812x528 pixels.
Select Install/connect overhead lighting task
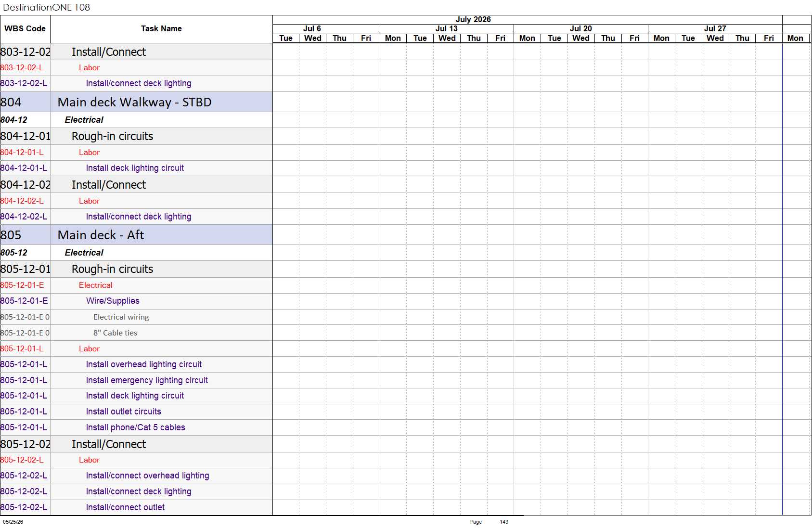[147, 476]
